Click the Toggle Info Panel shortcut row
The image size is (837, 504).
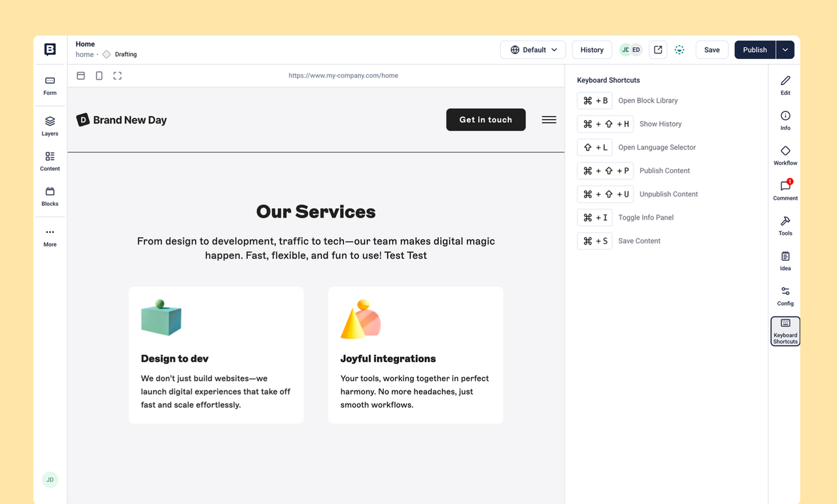(626, 218)
